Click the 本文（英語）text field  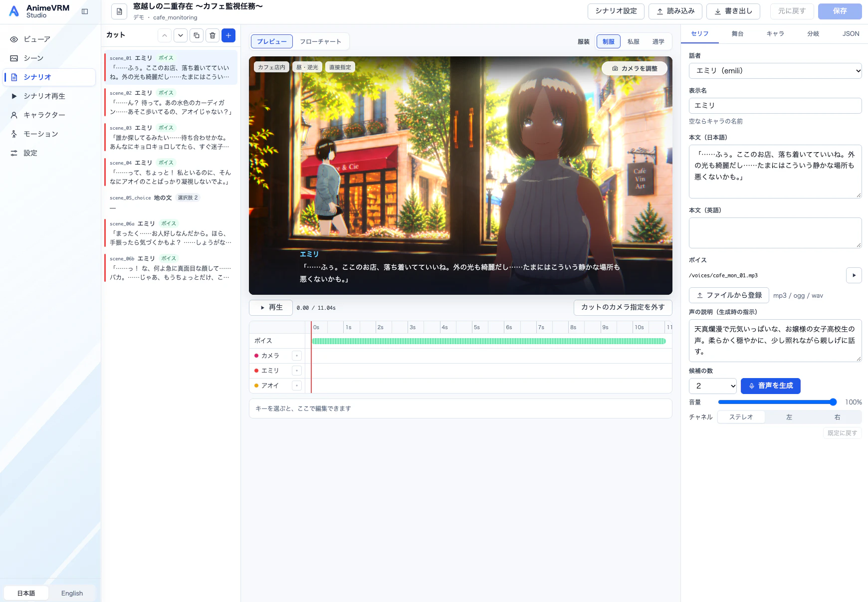point(775,233)
